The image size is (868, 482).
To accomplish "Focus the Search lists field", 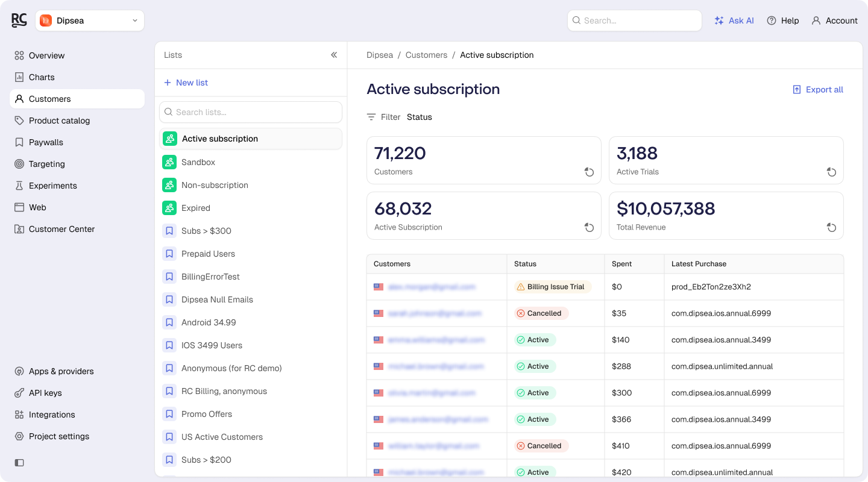I will click(251, 112).
